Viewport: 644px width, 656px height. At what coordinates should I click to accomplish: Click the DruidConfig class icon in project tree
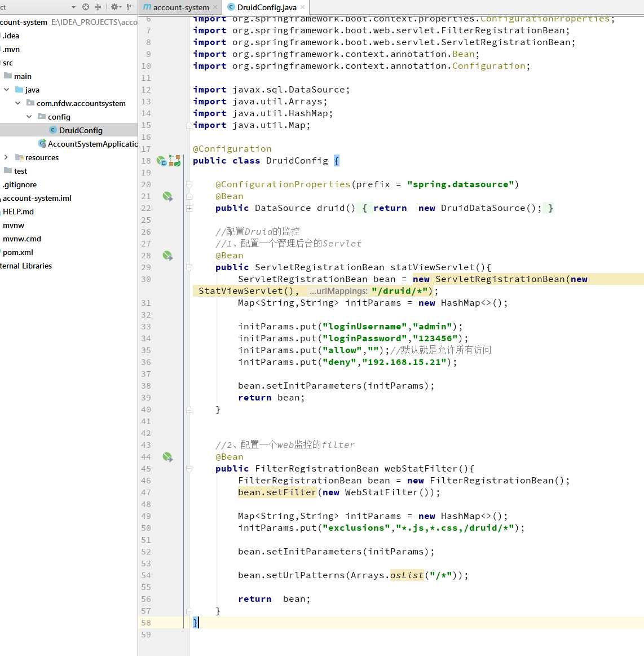[x=52, y=130]
